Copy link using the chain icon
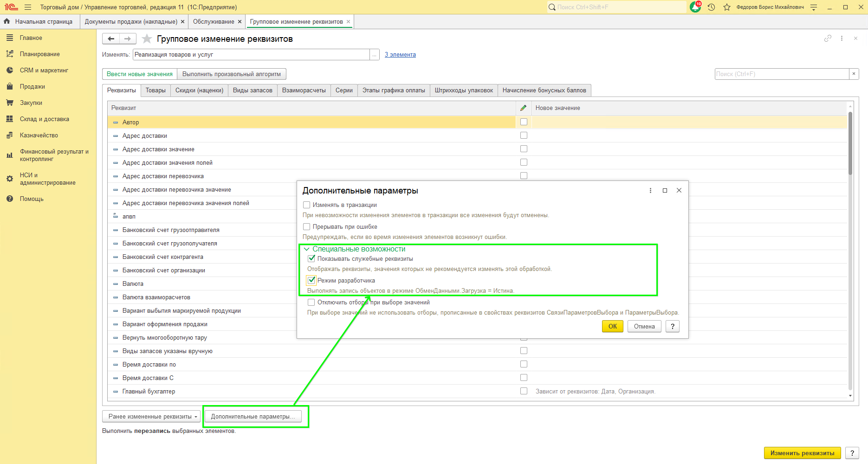 pos(828,39)
